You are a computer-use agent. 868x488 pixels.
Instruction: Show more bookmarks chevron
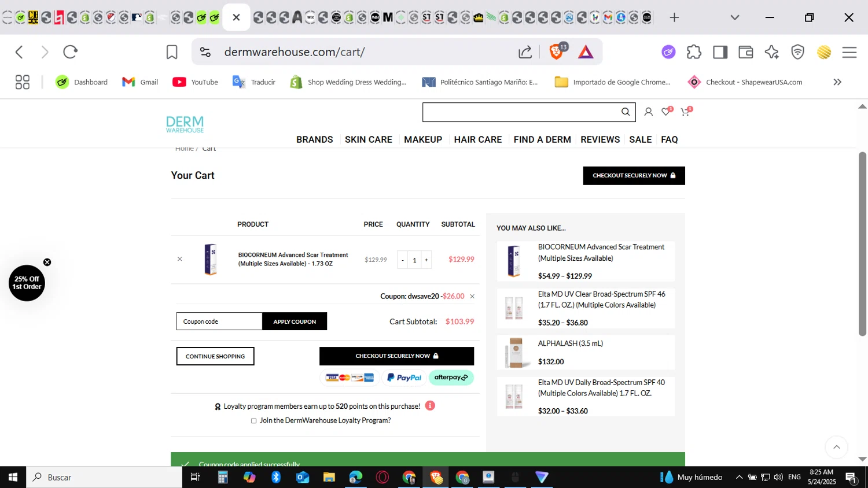pyautogui.click(x=837, y=82)
